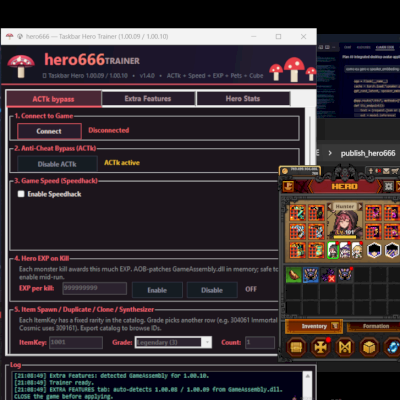This screenshot has height=400, width=400.
Task: Click publish_hero666 in the background window breadcrumb
Action: click(368, 153)
